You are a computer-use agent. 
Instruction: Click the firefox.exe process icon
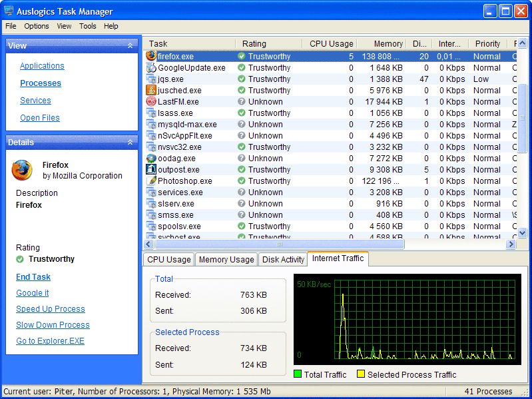click(151, 57)
